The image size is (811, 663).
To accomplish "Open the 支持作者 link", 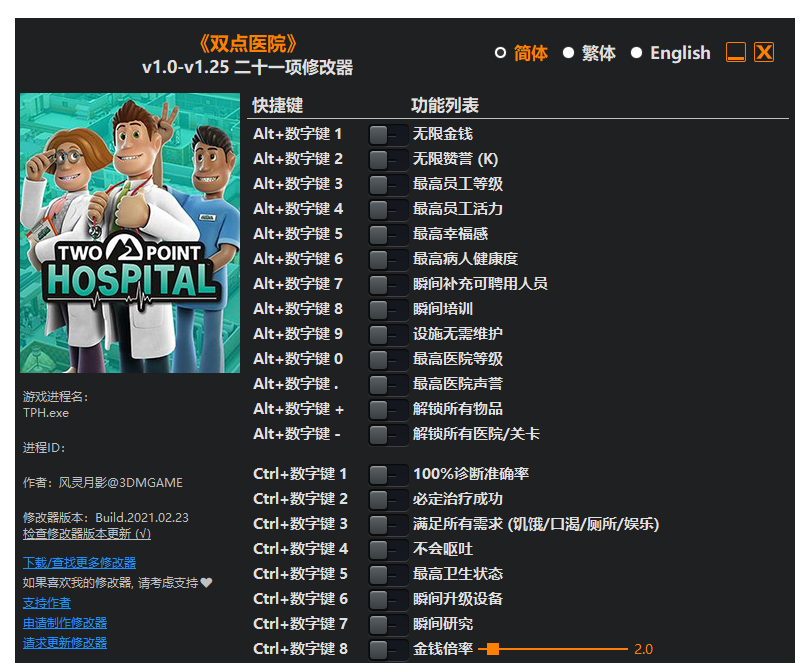I will (47, 603).
